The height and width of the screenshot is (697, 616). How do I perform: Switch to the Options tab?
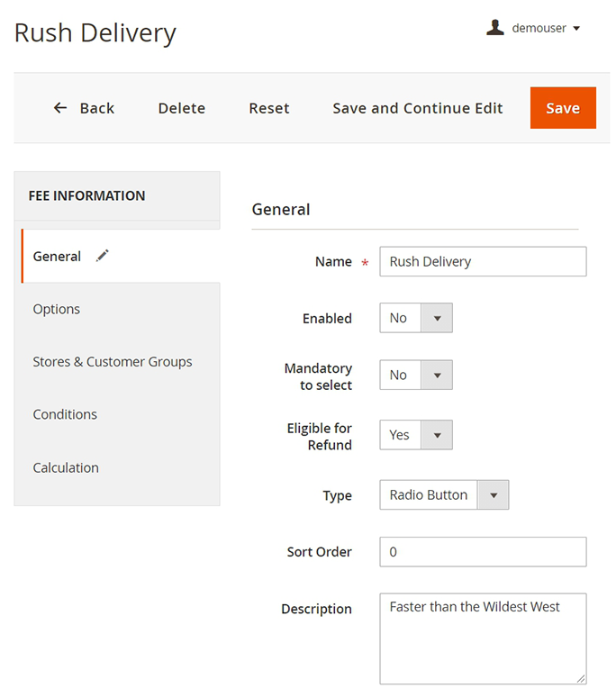[57, 309]
